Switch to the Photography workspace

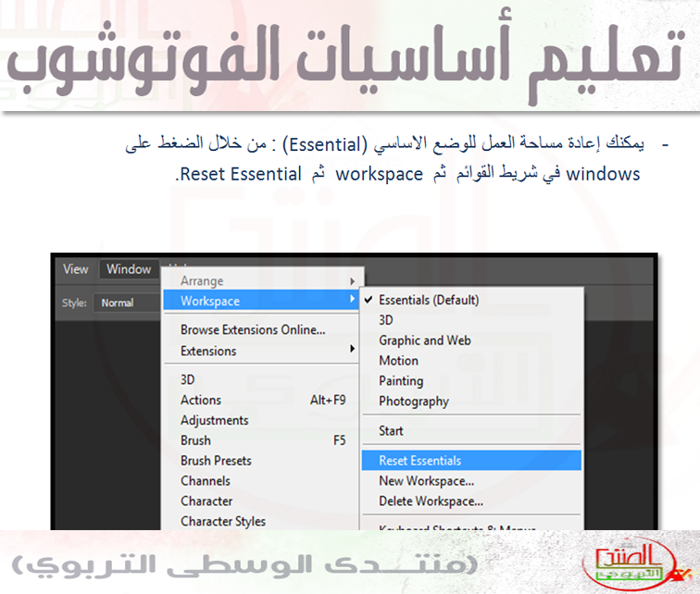click(471, 401)
